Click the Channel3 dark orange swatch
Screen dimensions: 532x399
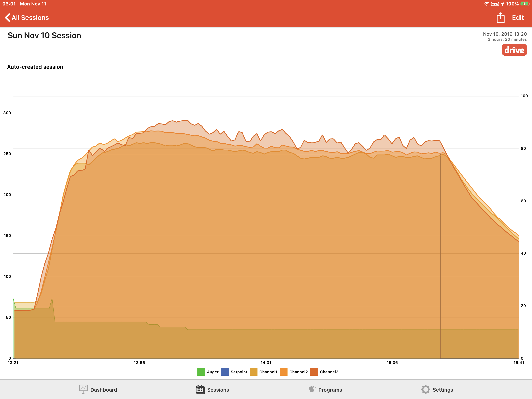(x=314, y=372)
